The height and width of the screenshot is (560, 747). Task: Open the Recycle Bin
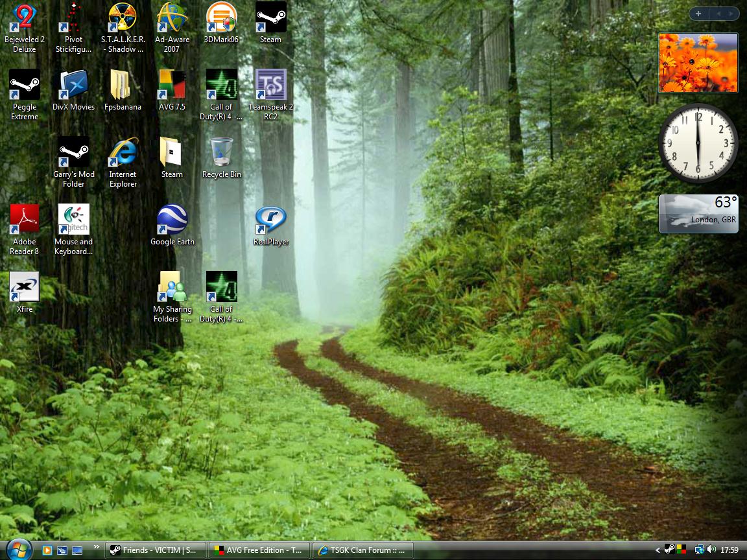221,152
